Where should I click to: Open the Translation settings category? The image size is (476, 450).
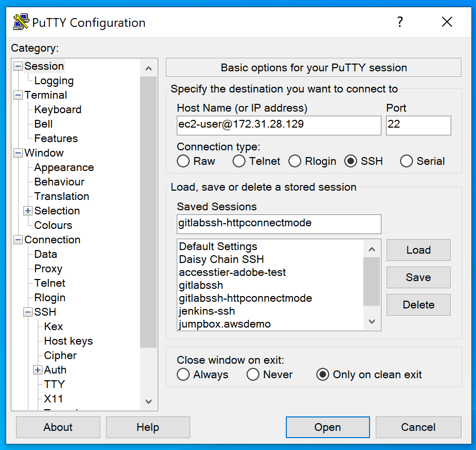click(x=62, y=196)
